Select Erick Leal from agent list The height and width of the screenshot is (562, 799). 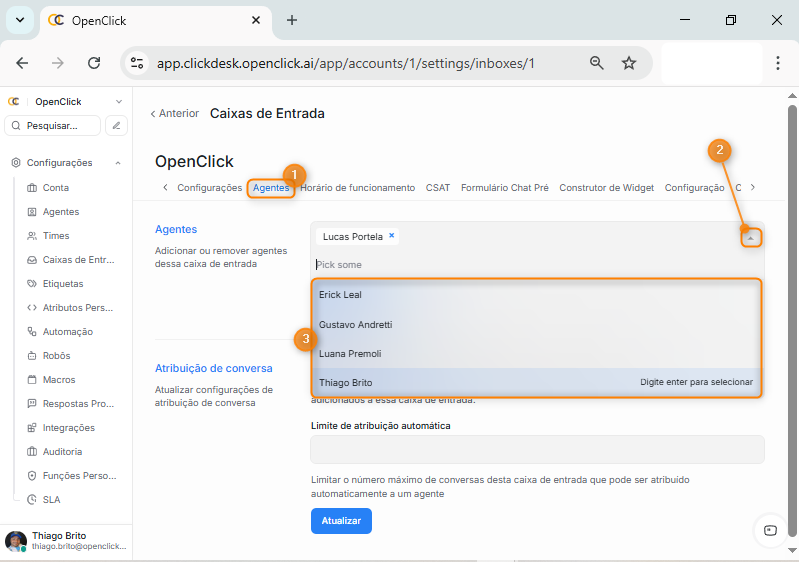pos(340,295)
